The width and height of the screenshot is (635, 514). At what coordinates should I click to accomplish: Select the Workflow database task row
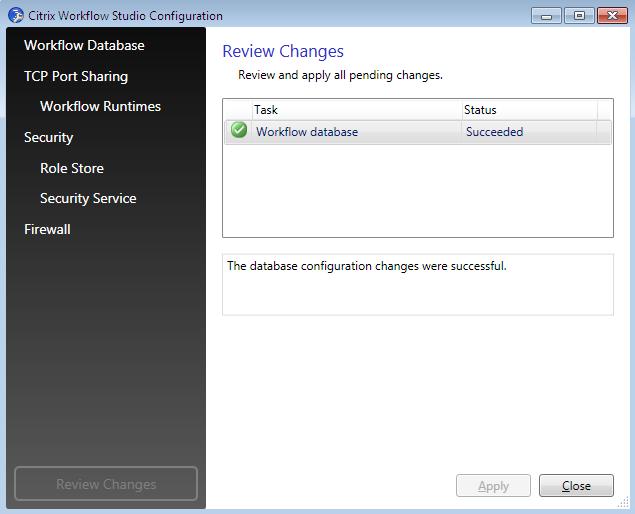click(418, 132)
